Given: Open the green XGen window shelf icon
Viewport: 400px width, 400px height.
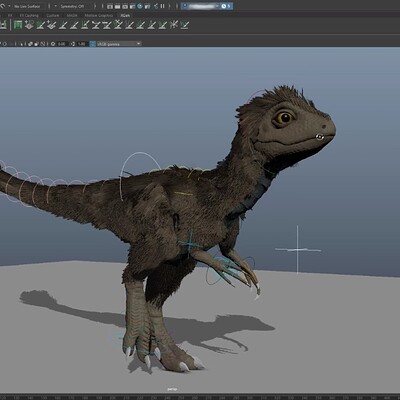Looking at the screenshot, I should point(18,25).
